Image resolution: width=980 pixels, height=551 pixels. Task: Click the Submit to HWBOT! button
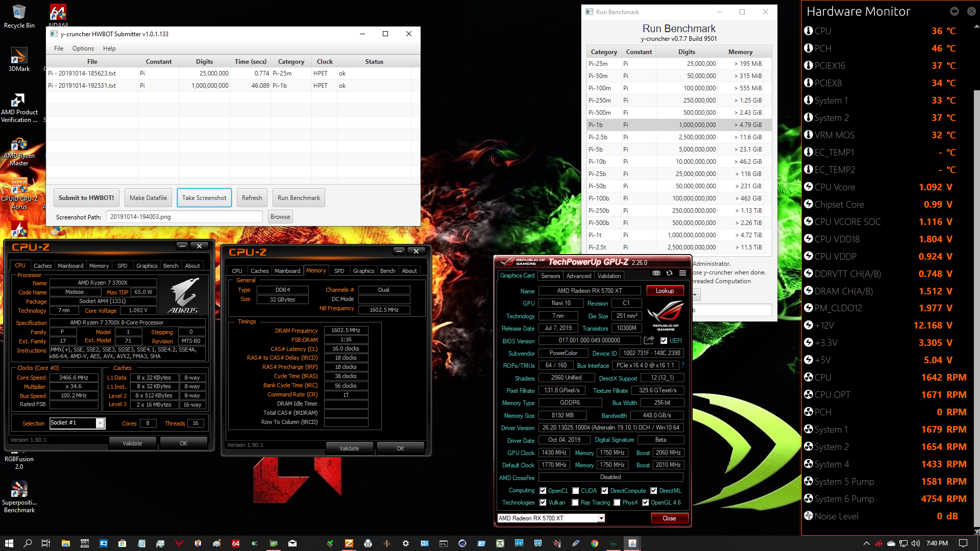click(x=86, y=198)
